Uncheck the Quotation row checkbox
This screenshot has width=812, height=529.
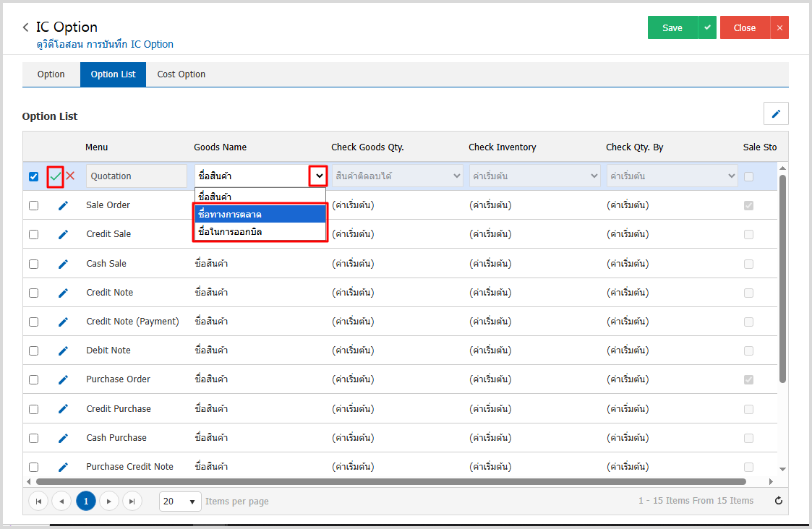click(x=34, y=176)
